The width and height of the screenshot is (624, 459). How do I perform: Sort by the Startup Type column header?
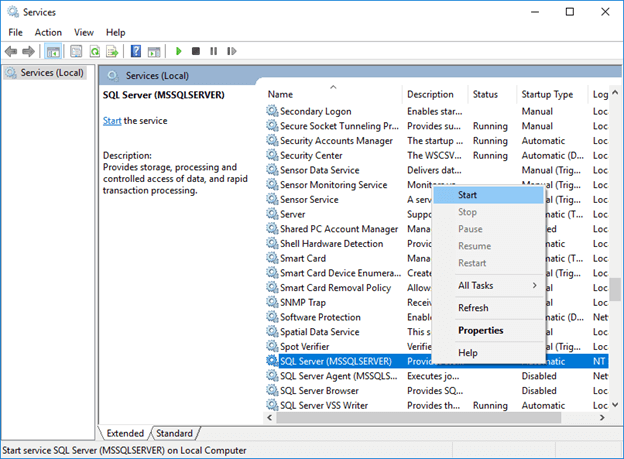pos(552,94)
